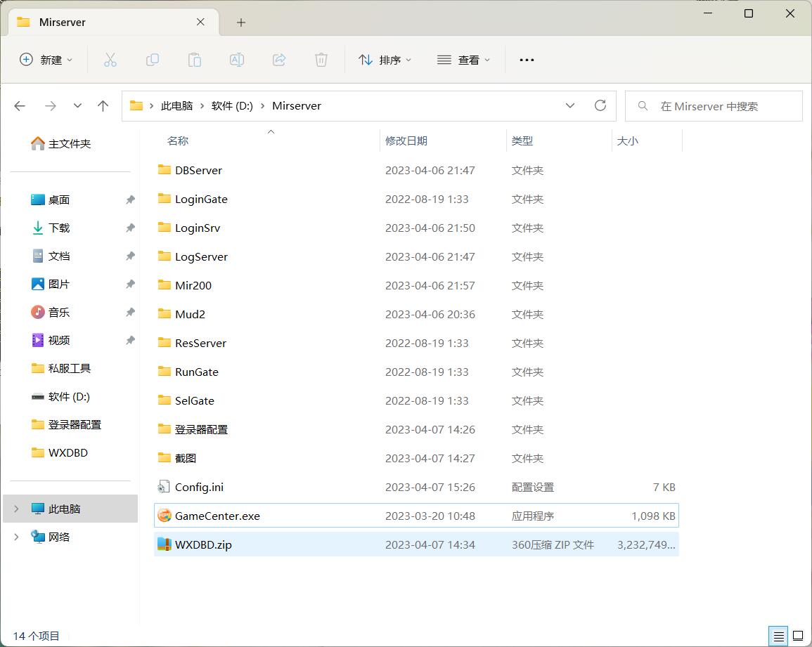Click 此电脑 in address breadcrumb
The width and height of the screenshot is (812, 647).
[x=176, y=106]
